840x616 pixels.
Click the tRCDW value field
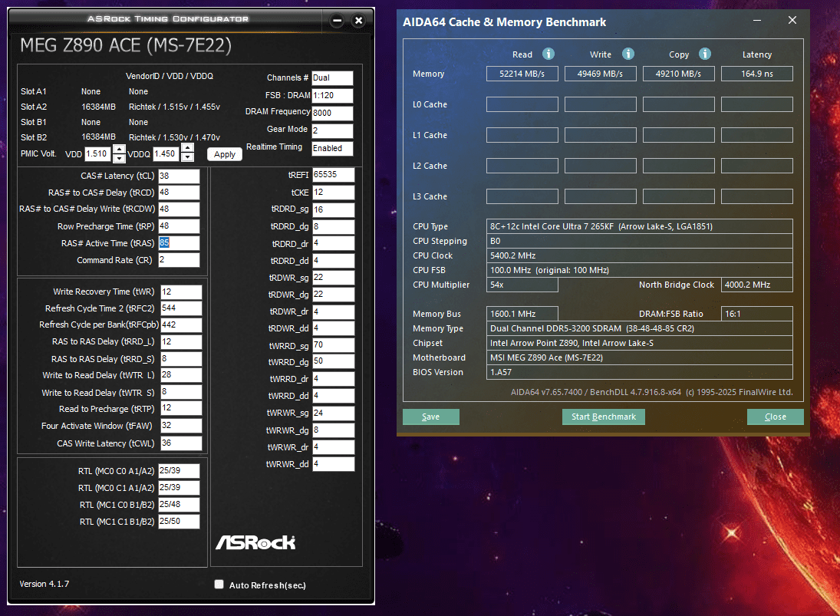(179, 209)
